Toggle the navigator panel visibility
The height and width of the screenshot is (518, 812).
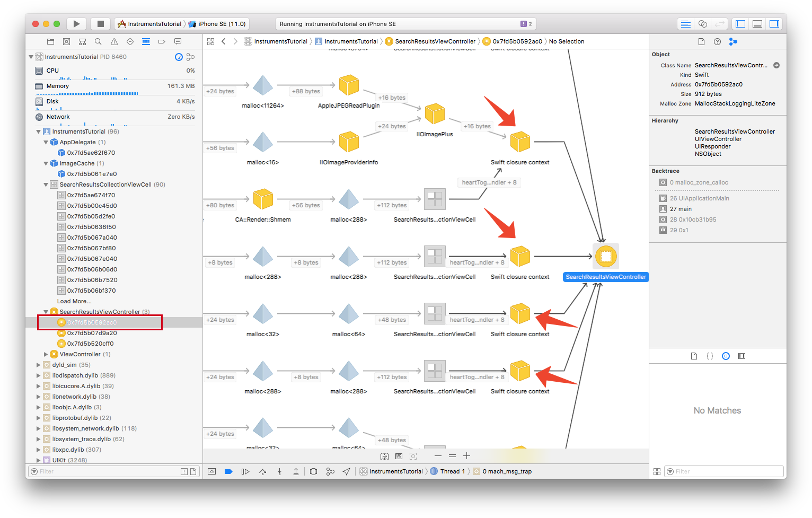coord(740,24)
